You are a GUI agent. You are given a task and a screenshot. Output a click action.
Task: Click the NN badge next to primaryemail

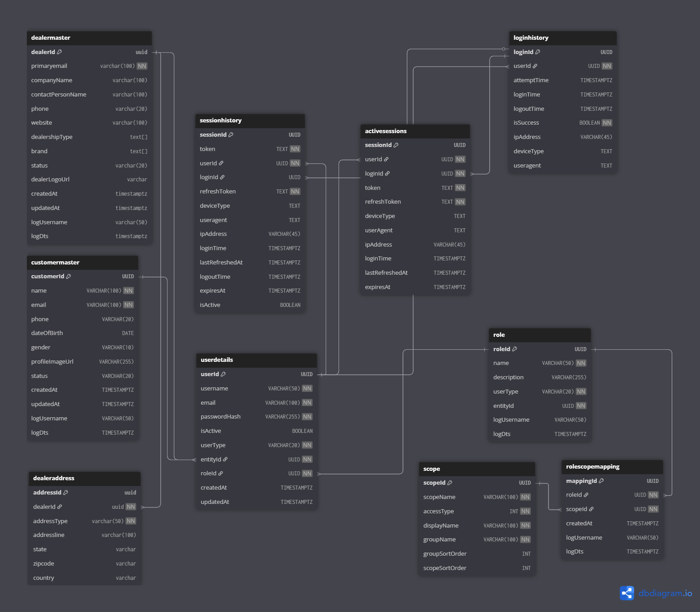pos(142,66)
